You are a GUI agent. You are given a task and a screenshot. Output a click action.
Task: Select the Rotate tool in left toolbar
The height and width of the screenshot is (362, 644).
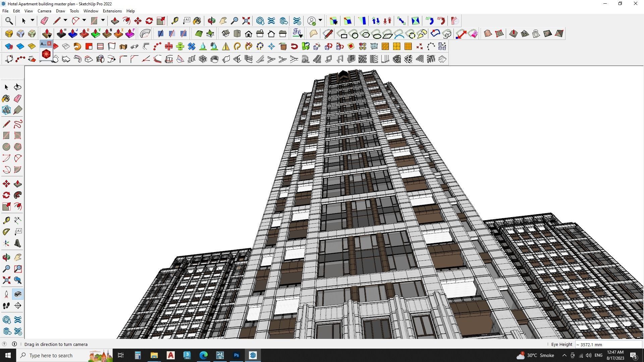(x=6, y=195)
